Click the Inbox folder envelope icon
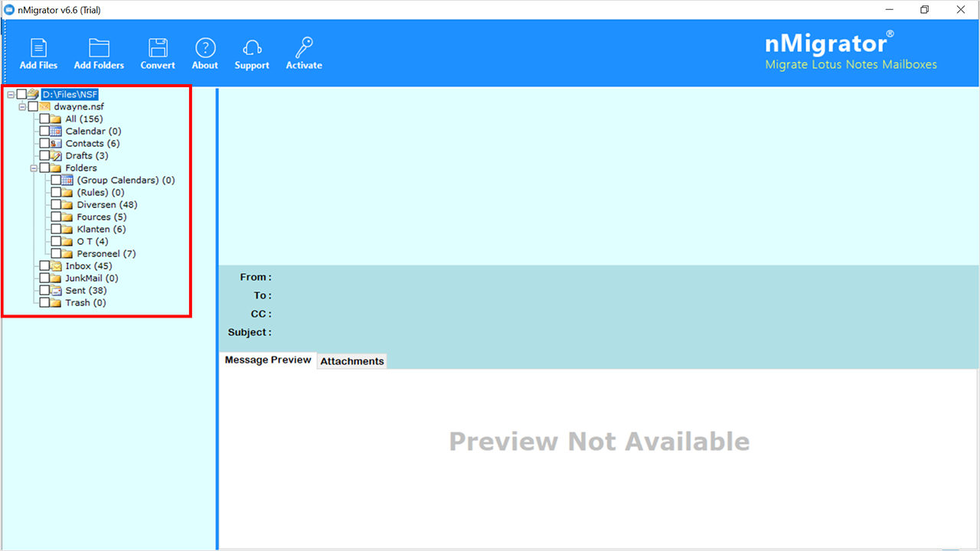The width and height of the screenshot is (980, 551). pyautogui.click(x=56, y=266)
